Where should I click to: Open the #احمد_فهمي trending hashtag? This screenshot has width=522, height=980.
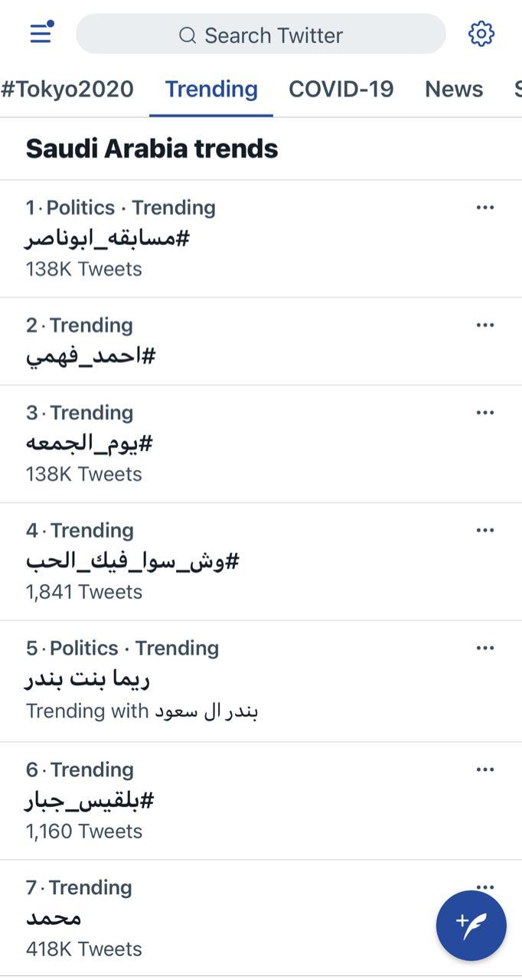(x=91, y=356)
